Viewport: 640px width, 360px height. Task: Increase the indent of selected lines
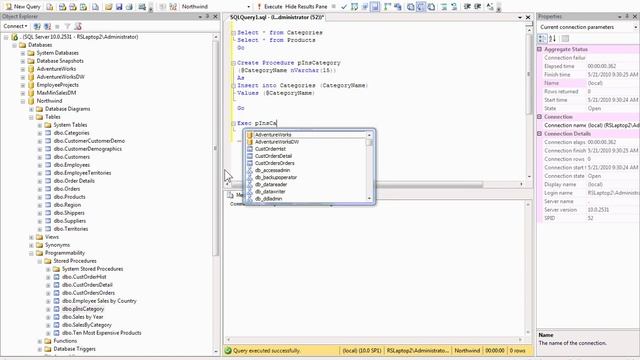(477, 7)
